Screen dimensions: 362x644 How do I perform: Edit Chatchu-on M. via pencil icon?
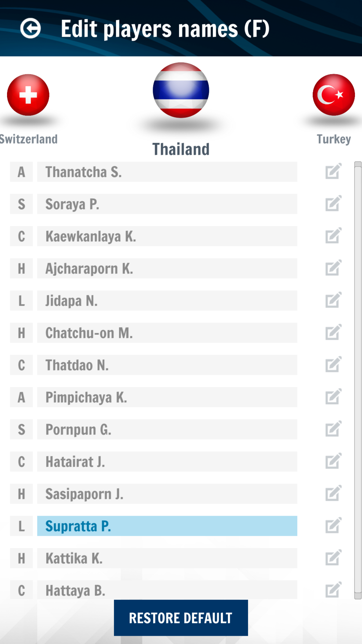pos(333,332)
